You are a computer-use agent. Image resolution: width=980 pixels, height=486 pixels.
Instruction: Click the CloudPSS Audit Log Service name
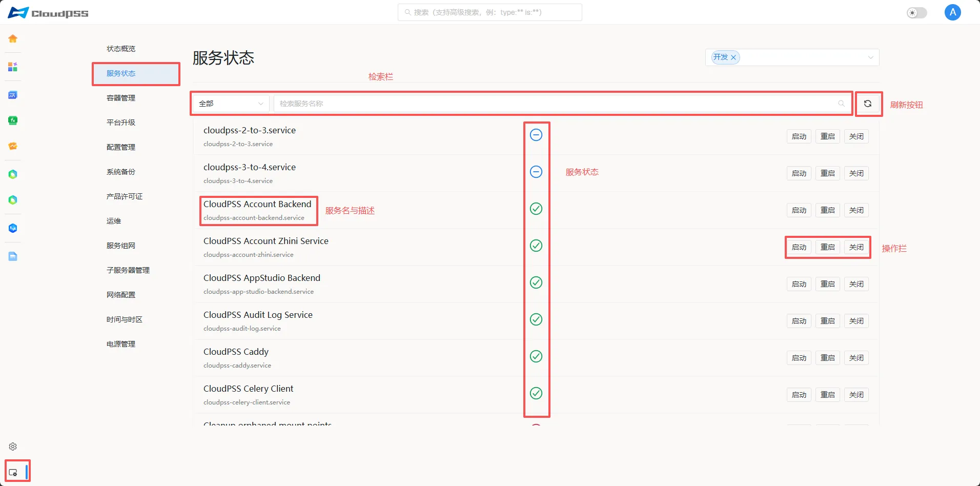[x=258, y=315]
